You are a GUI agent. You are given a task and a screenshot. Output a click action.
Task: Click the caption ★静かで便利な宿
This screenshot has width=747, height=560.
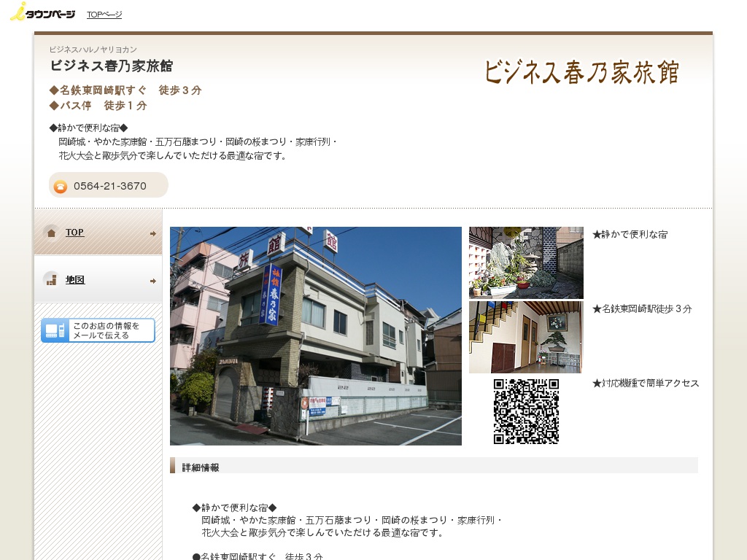click(x=630, y=234)
